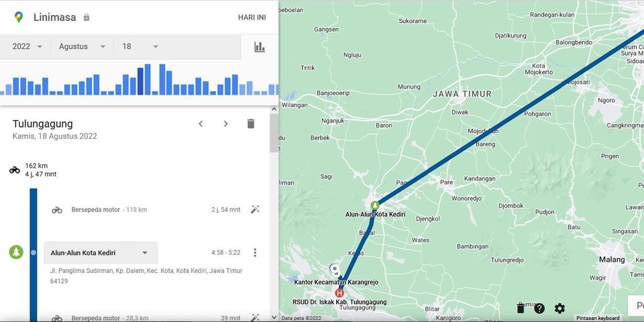This screenshot has height=322, width=644.
Task: Click edit wand icon for 118 km trip
Action: 255,209
